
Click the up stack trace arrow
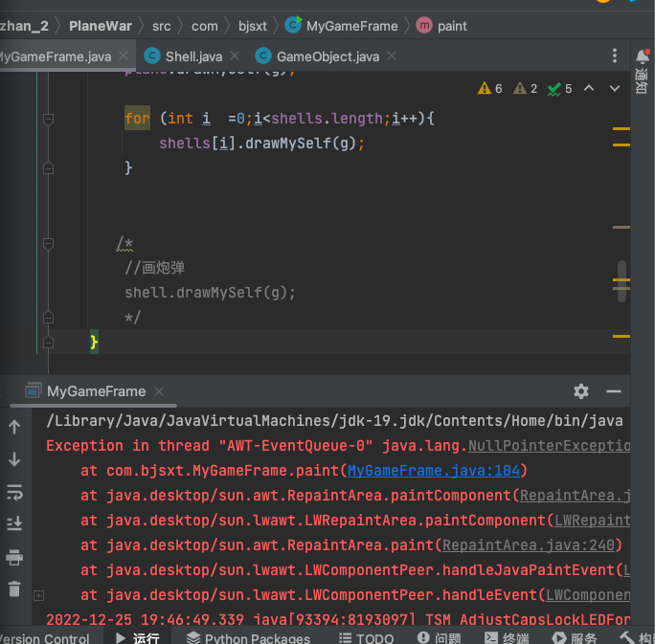click(14, 427)
